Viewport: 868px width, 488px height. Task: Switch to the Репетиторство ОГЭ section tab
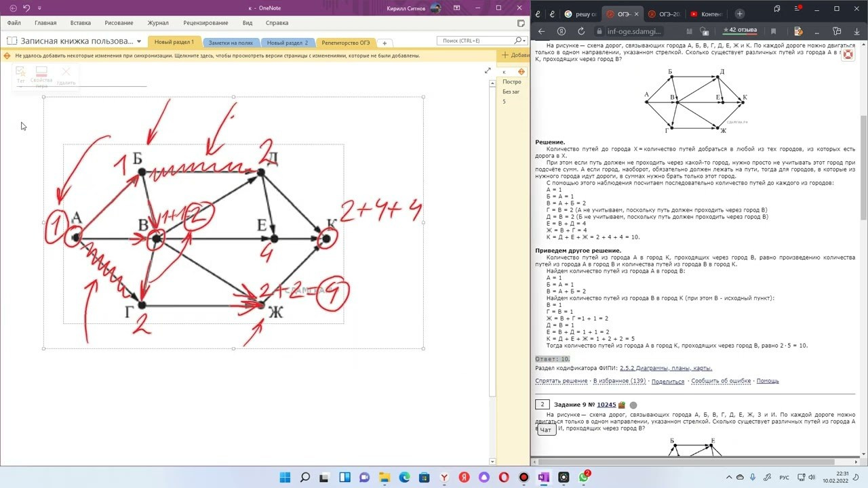tap(346, 43)
